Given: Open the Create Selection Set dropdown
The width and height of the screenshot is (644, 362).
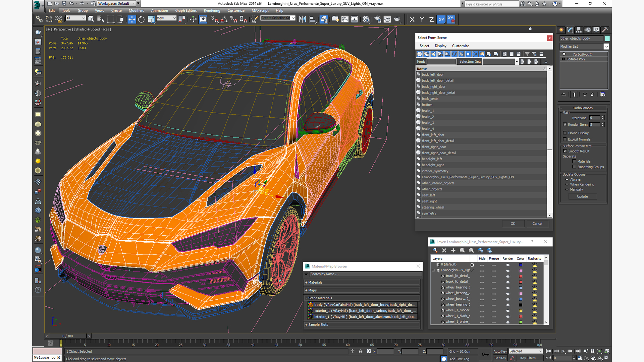Looking at the screenshot, I should click(278, 18).
